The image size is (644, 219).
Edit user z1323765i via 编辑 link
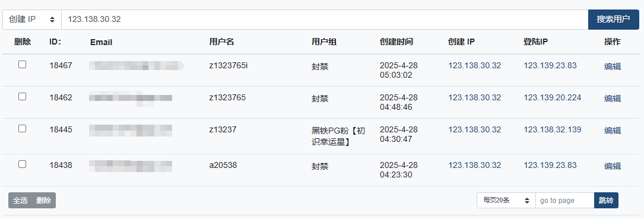pyautogui.click(x=613, y=66)
